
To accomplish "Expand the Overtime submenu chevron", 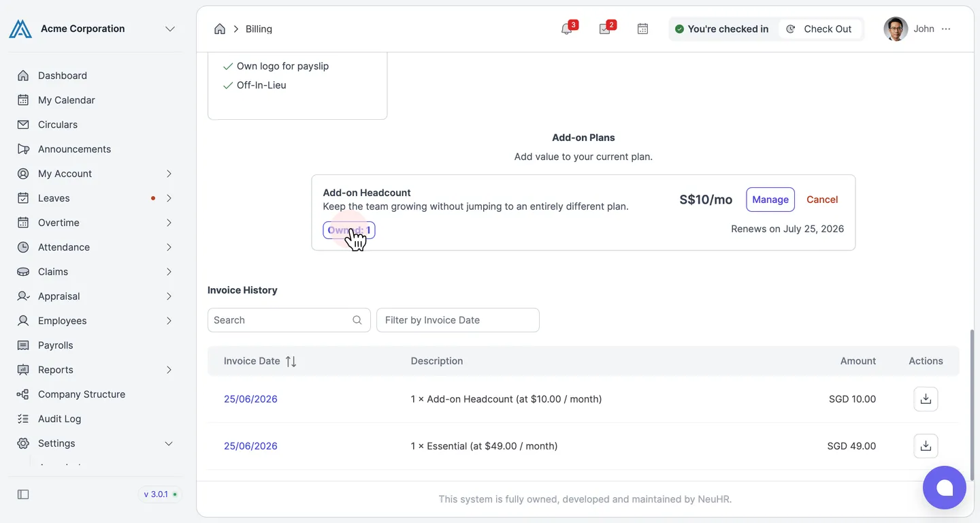I will (x=169, y=223).
